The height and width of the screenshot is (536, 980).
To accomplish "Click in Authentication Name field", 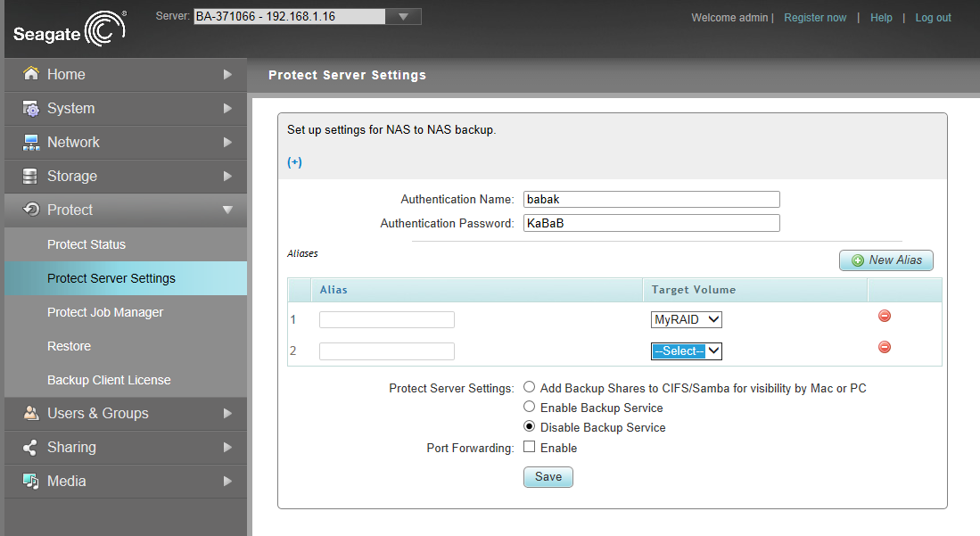I will pyautogui.click(x=651, y=200).
